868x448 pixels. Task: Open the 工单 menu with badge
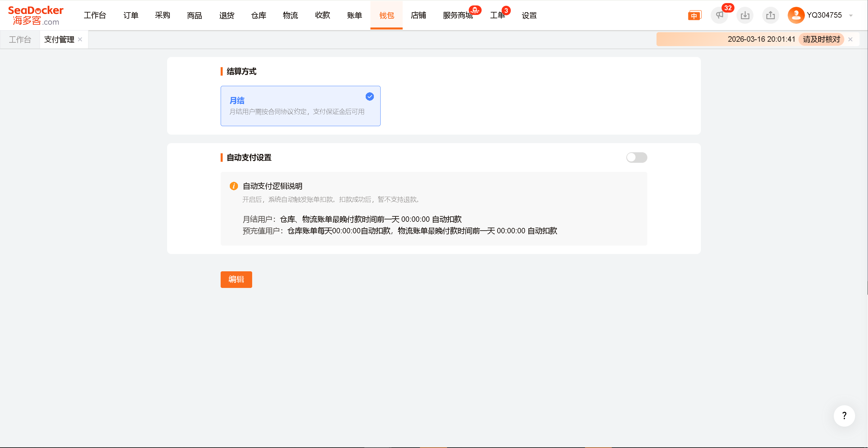pos(497,15)
